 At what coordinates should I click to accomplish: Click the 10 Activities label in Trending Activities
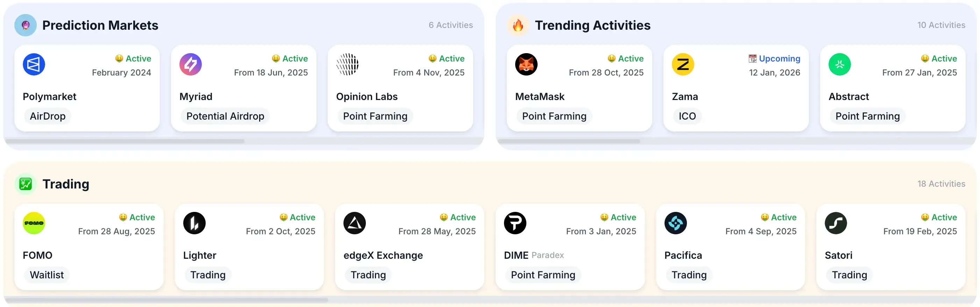click(x=942, y=25)
